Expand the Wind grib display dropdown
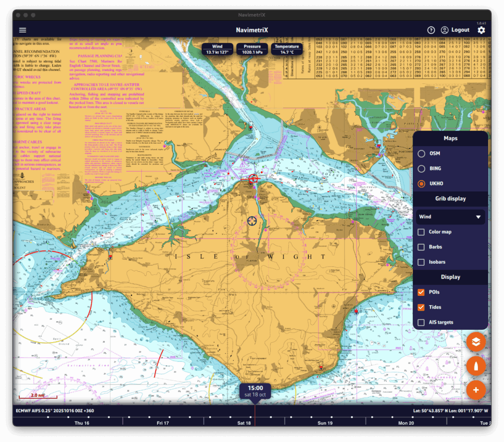 click(450, 217)
